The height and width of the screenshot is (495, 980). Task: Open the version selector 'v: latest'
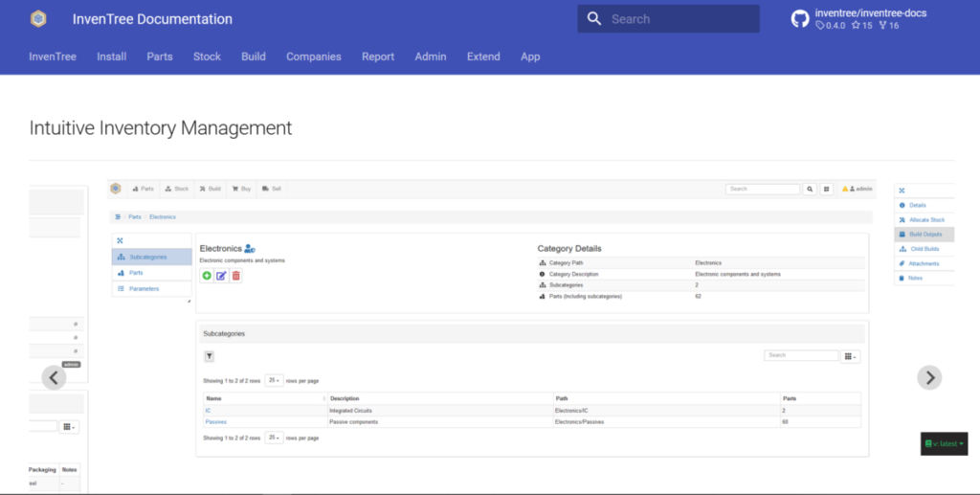(944, 443)
